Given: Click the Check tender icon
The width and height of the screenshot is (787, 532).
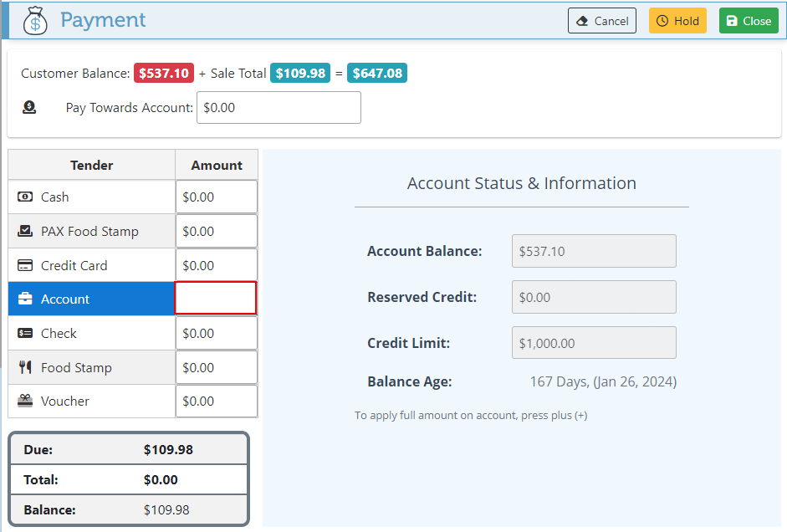Looking at the screenshot, I should (x=25, y=334).
